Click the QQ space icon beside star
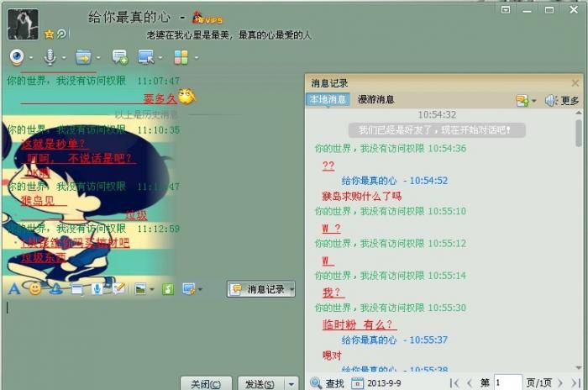 (61, 34)
